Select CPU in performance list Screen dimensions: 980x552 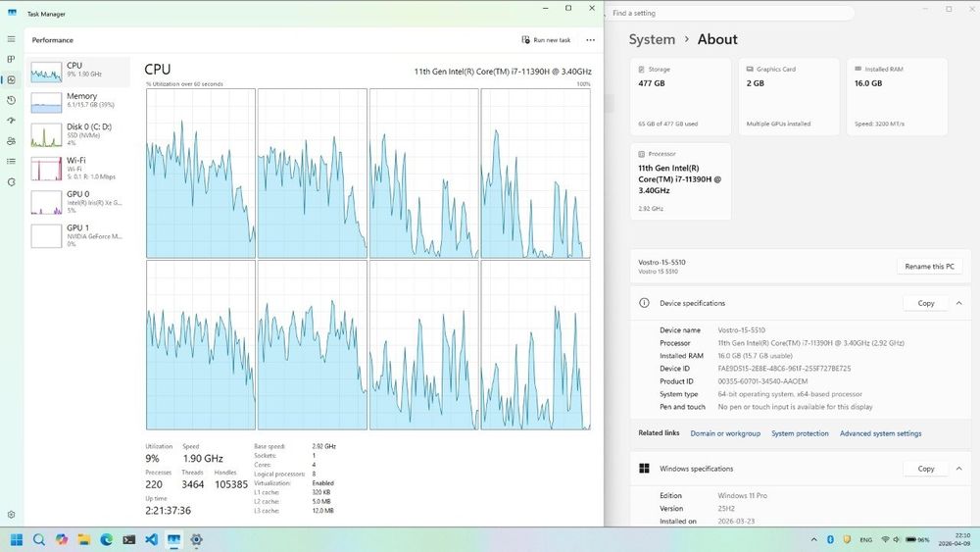point(78,72)
